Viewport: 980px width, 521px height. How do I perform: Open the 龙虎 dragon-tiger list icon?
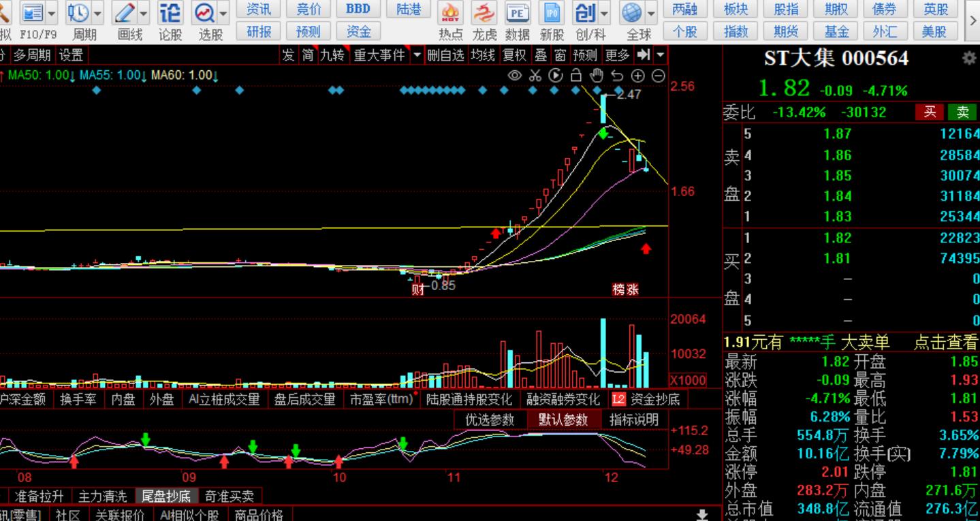click(484, 13)
